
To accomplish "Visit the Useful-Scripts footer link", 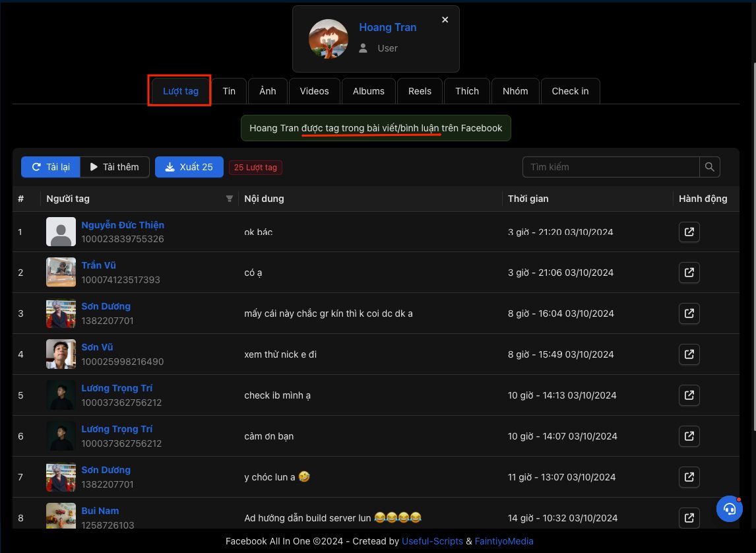I will (432, 541).
